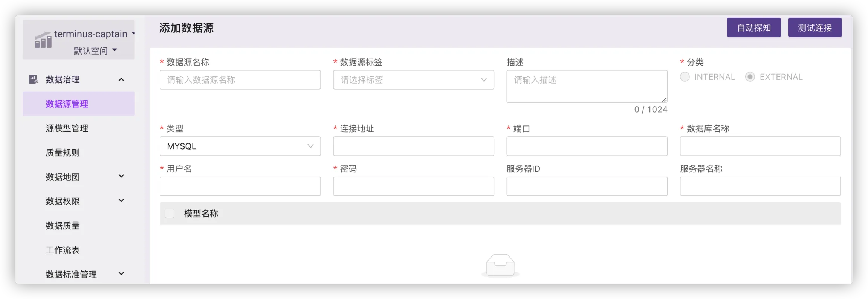Image resolution: width=868 pixels, height=299 pixels.
Task: Expand the 数据地图 submenu arrow
Action: click(x=121, y=176)
